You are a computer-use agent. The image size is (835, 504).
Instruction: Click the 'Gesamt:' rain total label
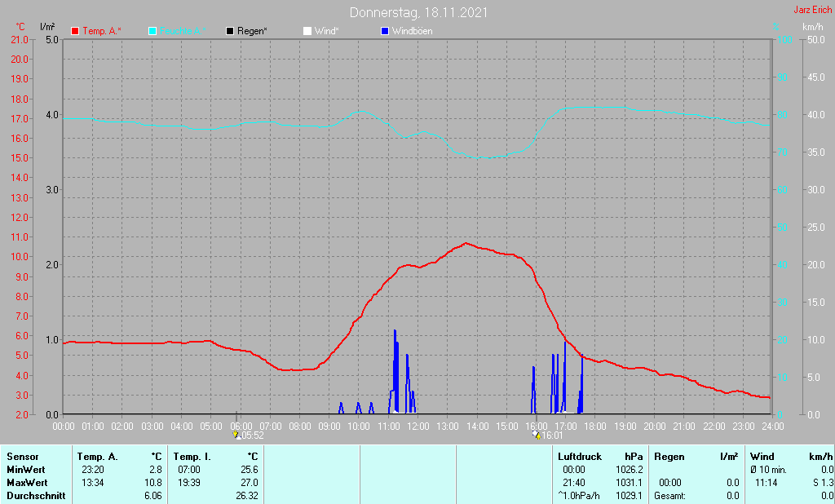coord(670,496)
